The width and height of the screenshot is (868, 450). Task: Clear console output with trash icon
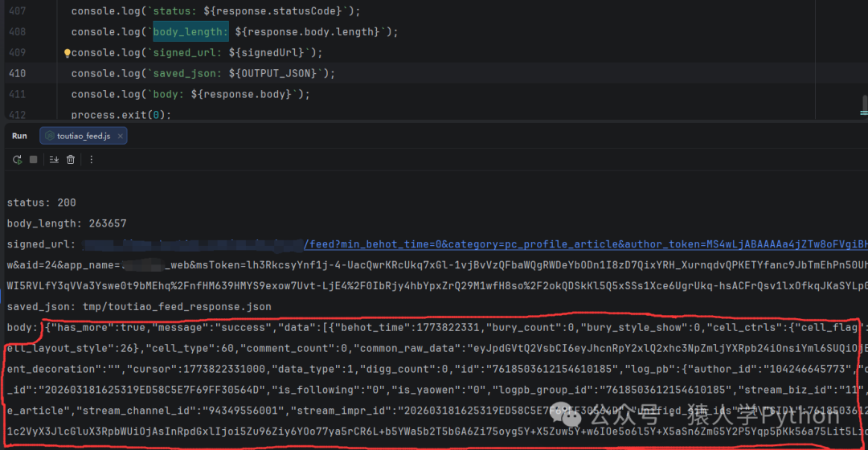[x=71, y=159]
